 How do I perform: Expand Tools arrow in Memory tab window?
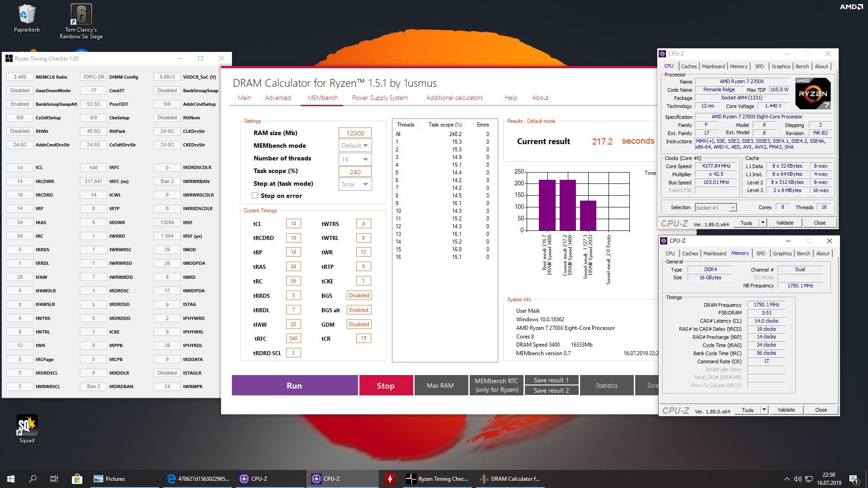764,410
